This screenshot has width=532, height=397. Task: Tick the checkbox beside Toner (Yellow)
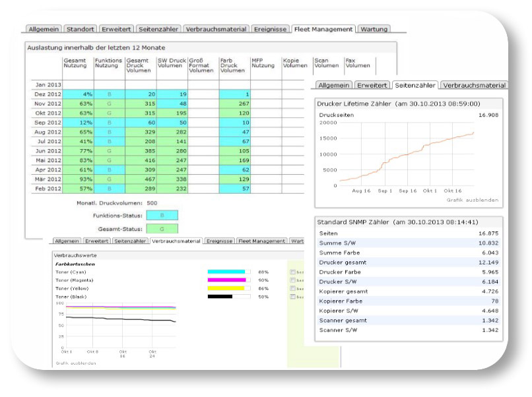292,289
